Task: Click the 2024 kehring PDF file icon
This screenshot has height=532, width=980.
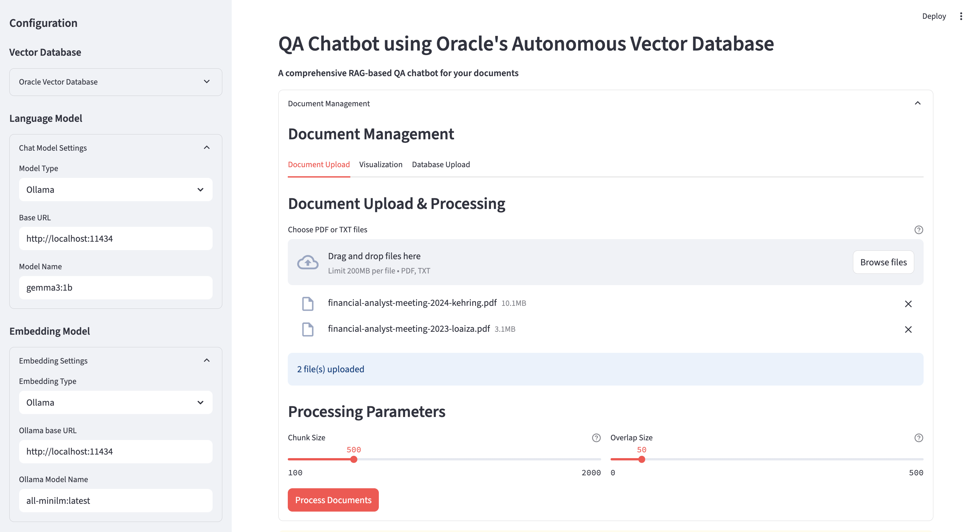Action: 308,304
